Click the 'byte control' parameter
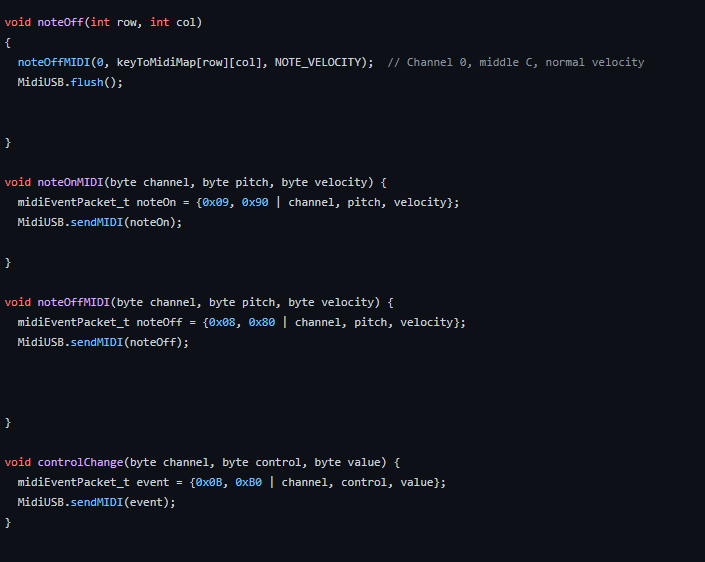Image resolution: width=705 pixels, height=562 pixels. (261, 462)
